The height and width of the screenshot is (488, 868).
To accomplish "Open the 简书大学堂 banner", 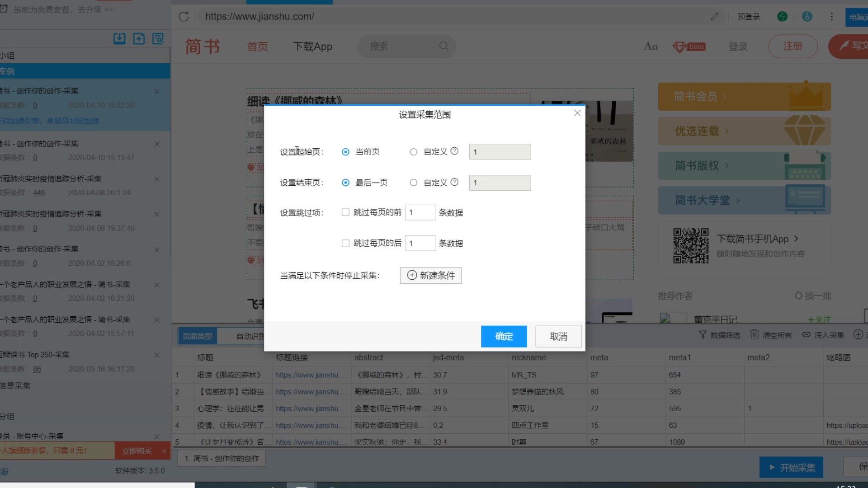I will coord(744,200).
